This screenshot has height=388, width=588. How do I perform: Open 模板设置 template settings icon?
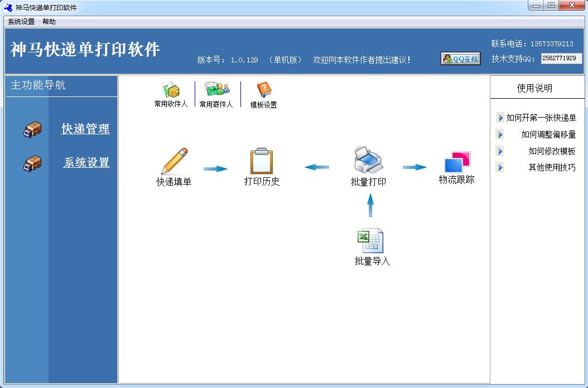[x=263, y=90]
